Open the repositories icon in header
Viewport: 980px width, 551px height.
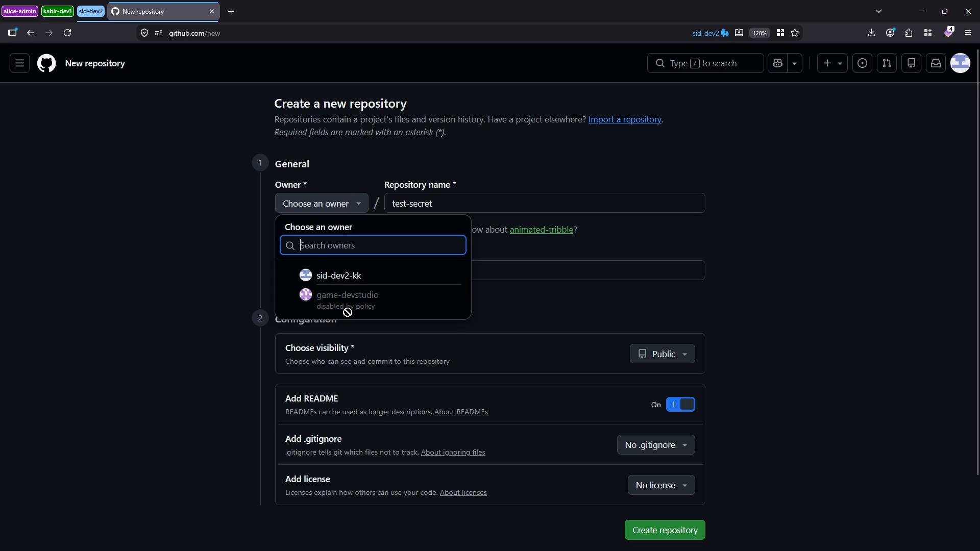point(911,63)
